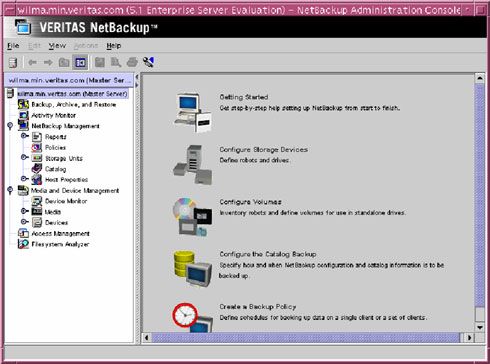The width and height of the screenshot is (490, 364).
Task: Select Access Management in the tree
Action: [x=60, y=234]
